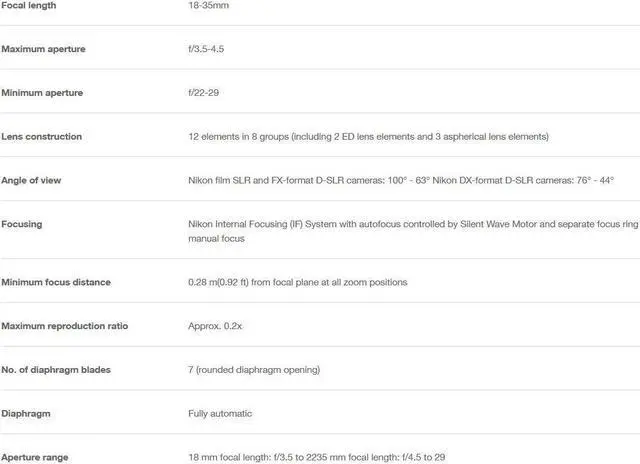The height and width of the screenshot is (464, 640).
Task: Select the f/22-29 value text
Action: [x=203, y=93]
